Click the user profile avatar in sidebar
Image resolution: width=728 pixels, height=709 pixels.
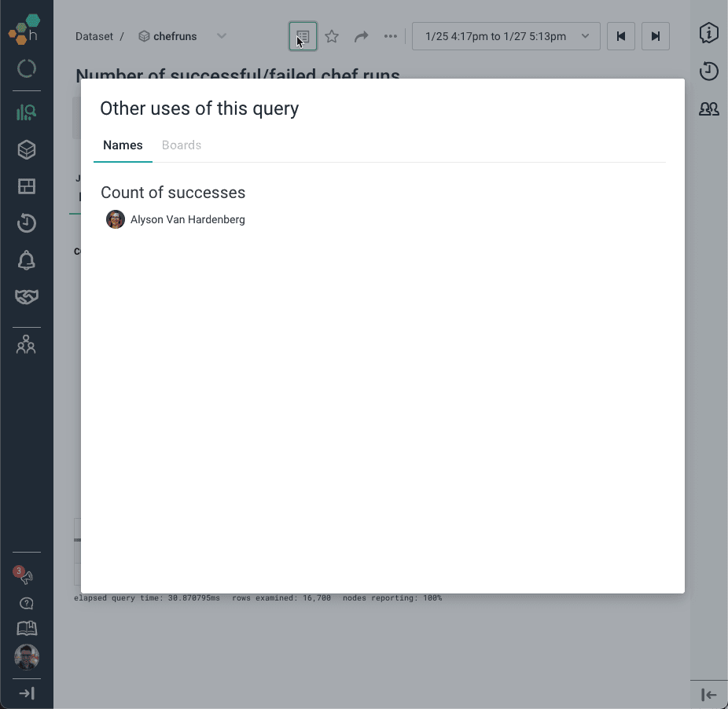27,657
